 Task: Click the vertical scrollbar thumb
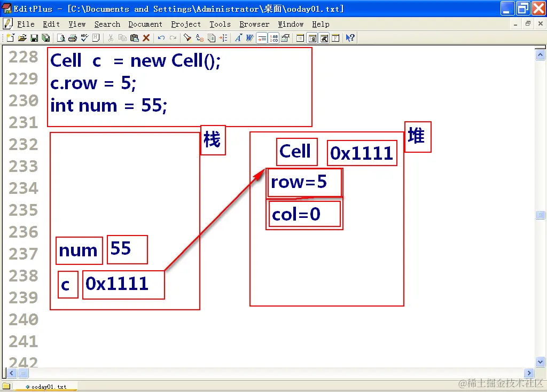click(x=541, y=215)
